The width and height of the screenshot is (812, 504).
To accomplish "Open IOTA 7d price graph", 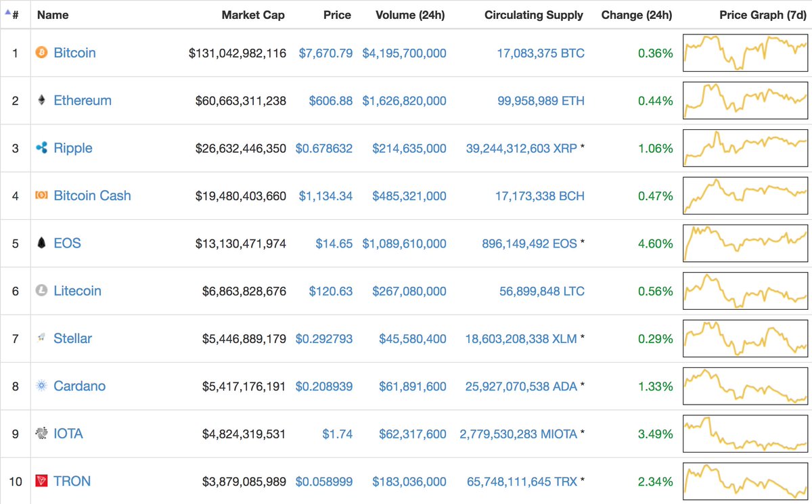I will tap(746, 434).
